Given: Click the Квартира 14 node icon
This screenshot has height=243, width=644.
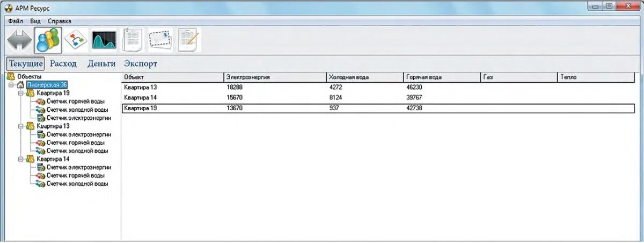Looking at the screenshot, I should [x=30, y=159].
